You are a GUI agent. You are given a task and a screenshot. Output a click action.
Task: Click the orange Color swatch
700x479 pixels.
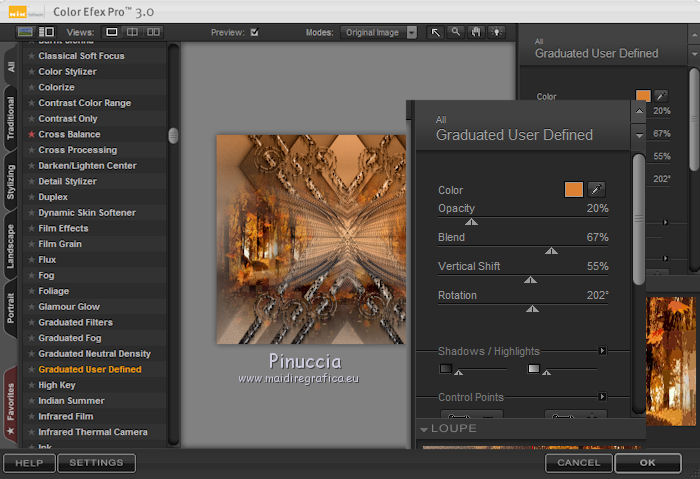click(x=573, y=190)
